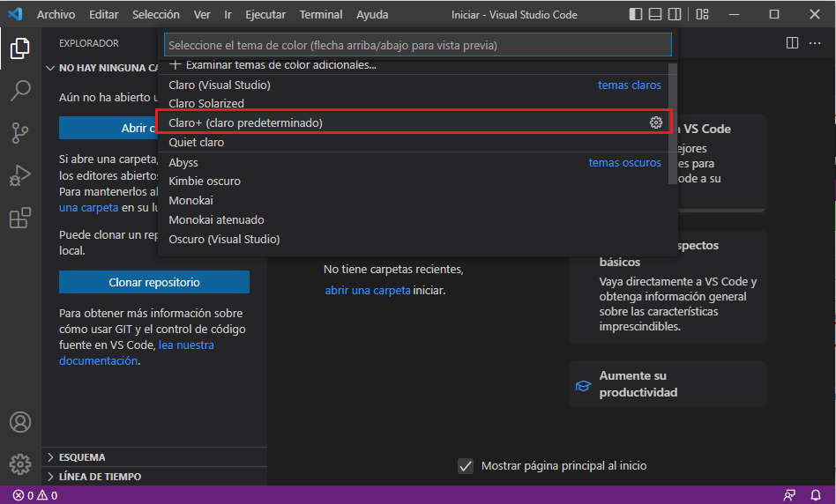Open the Archivo menu
The width and height of the screenshot is (836, 504).
point(56,14)
